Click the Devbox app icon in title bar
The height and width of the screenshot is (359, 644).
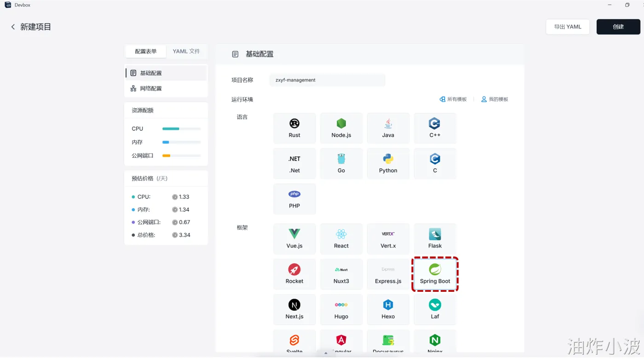coord(8,5)
